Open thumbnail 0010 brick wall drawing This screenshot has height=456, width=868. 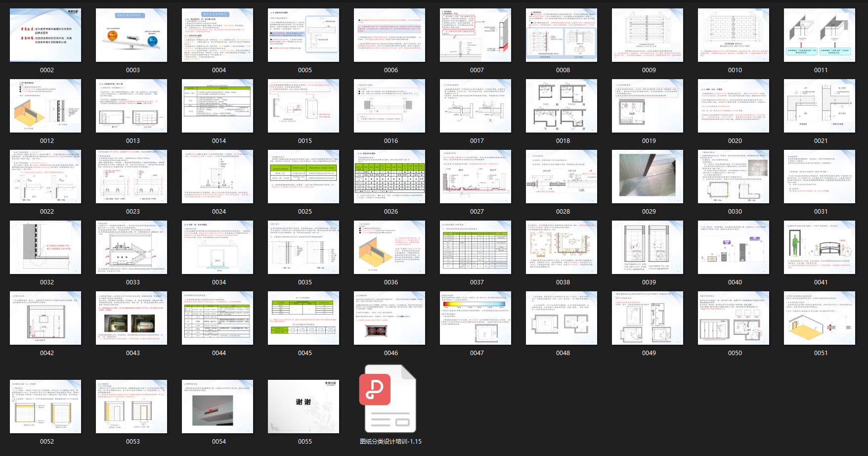tap(734, 35)
